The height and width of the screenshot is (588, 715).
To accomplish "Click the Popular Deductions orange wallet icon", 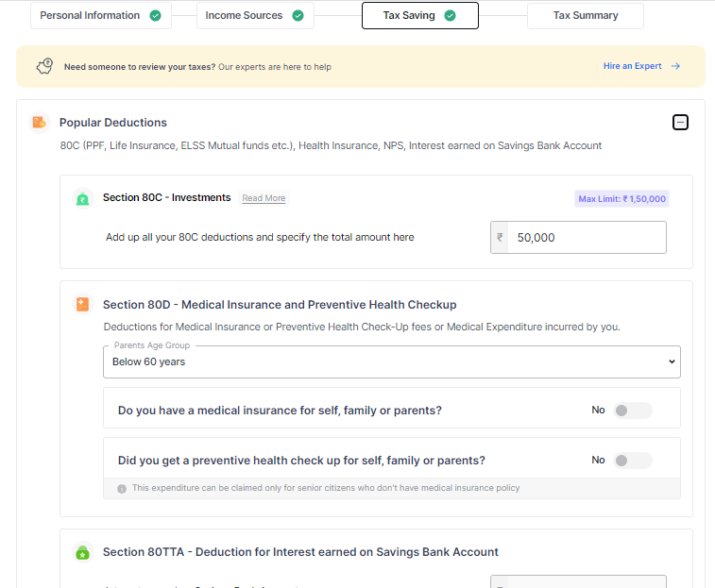I will pyautogui.click(x=39, y=123).
